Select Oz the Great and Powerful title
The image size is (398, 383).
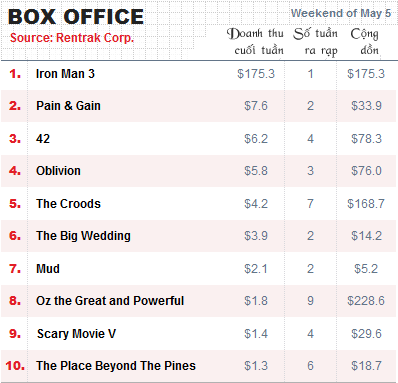click(x=110, y=301)
